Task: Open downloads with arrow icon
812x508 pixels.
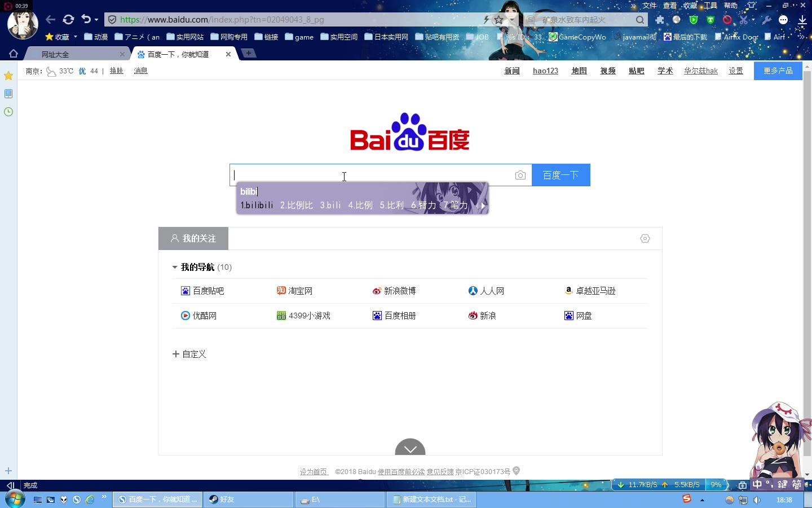Action: 802,20
